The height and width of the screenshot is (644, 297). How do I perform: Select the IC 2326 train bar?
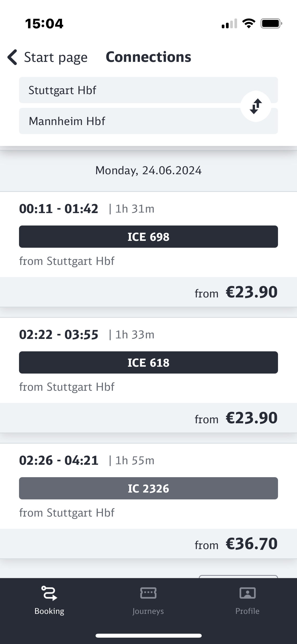[148, 488]
